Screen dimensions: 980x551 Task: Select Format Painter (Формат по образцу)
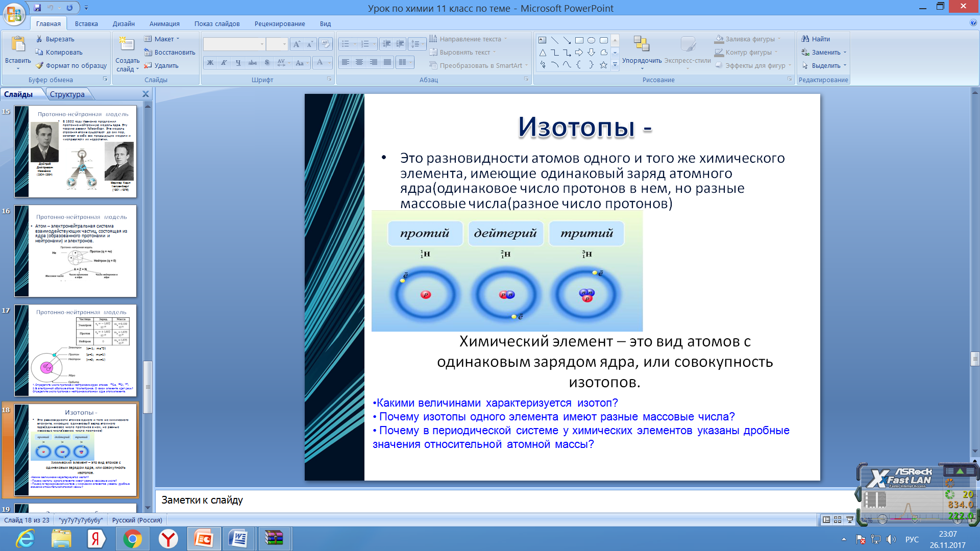coord(71,65)
